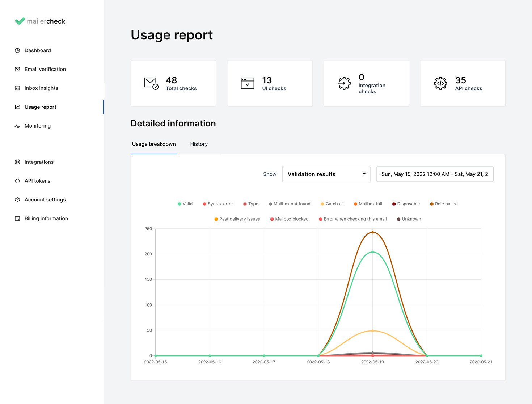The height and width of the screenshot is (404, 532).
Task: Select Usage report in sidebar
Action: point(41,107)
